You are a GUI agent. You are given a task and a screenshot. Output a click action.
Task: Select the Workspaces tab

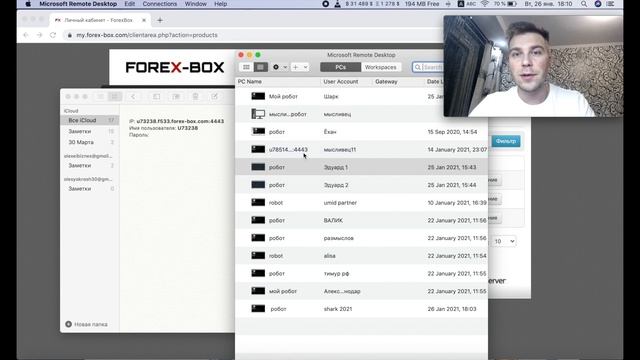(380, 67)
